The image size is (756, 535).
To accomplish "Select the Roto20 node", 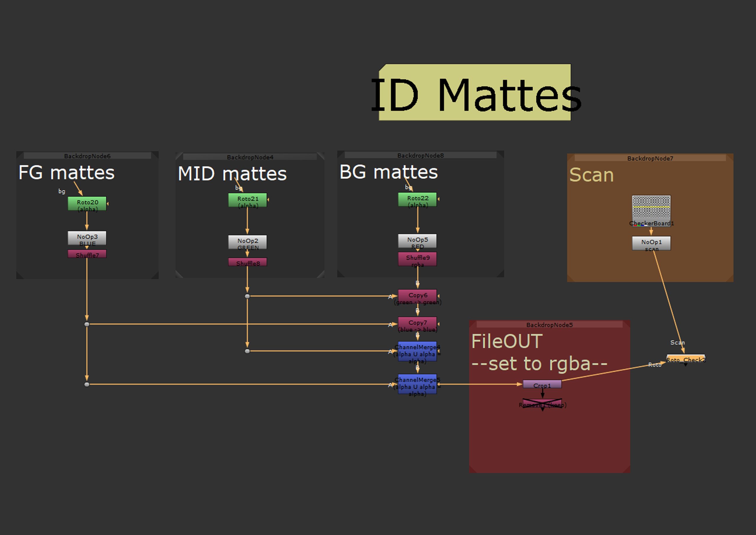I will click(87, 203).
